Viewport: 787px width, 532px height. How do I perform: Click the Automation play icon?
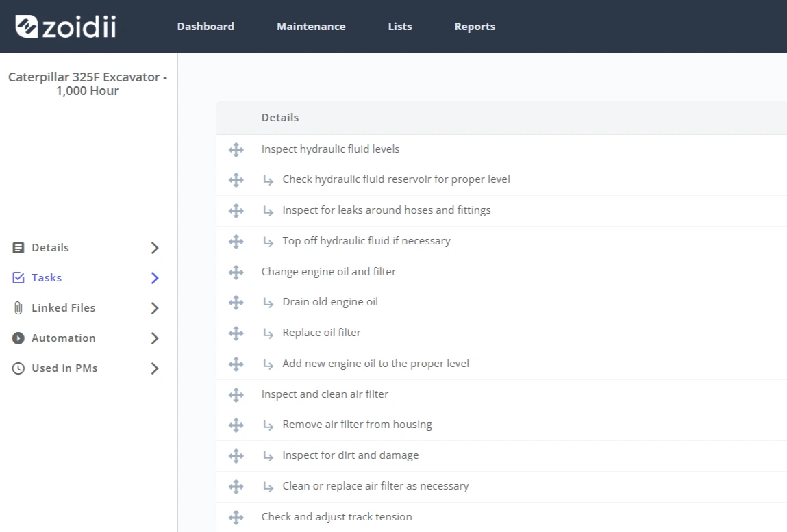[x=18, y=338]
